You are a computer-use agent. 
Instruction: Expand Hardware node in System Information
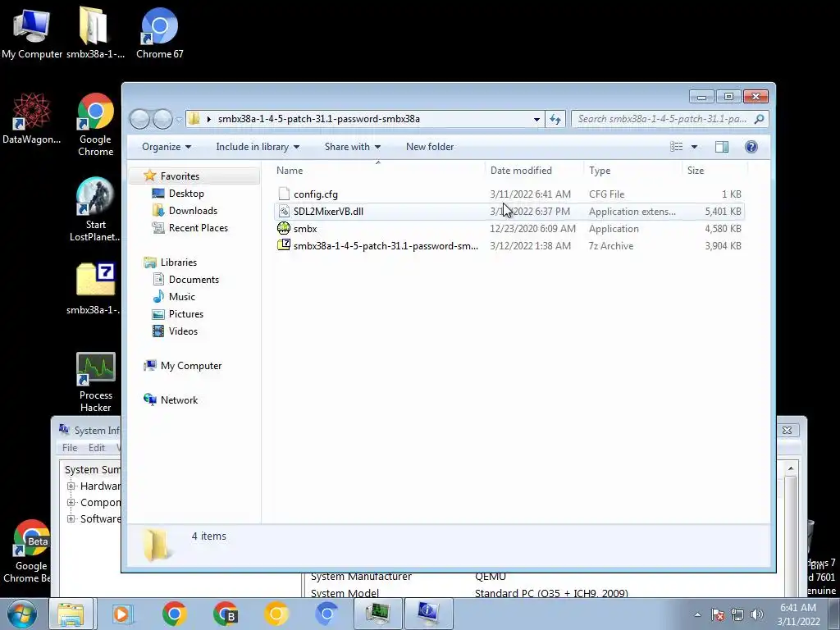(71, 486)
